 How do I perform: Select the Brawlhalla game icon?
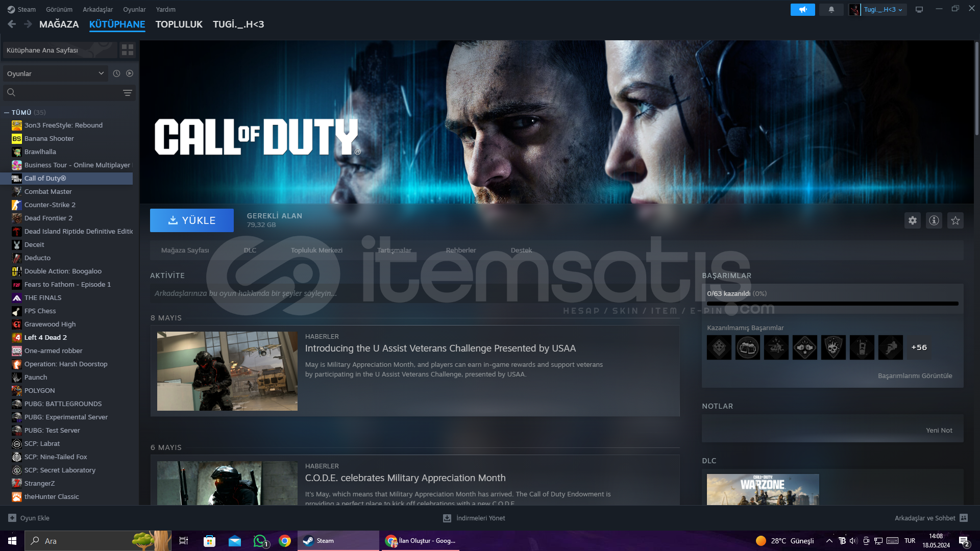17,152
